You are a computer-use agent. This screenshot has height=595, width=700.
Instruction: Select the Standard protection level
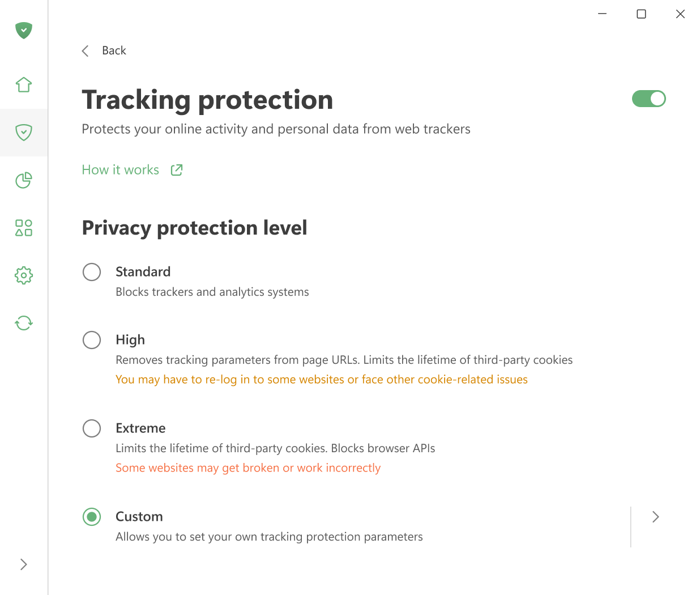point(92,272)
